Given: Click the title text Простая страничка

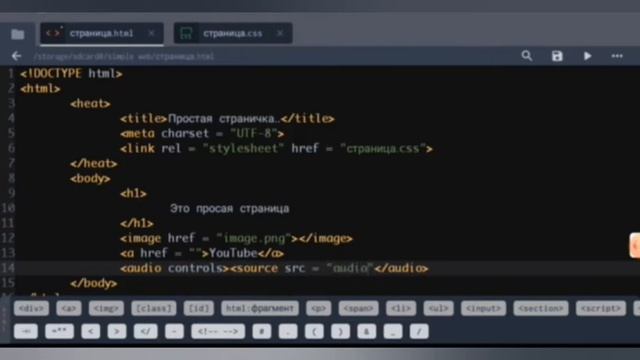Looking at the screenshot, I should [x=224, y=119].
